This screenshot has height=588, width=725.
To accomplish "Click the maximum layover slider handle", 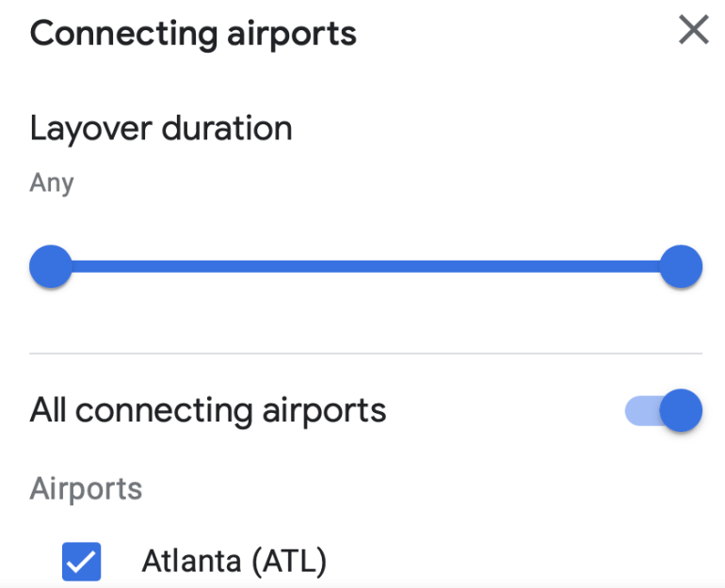I will [x=680, y=266].
